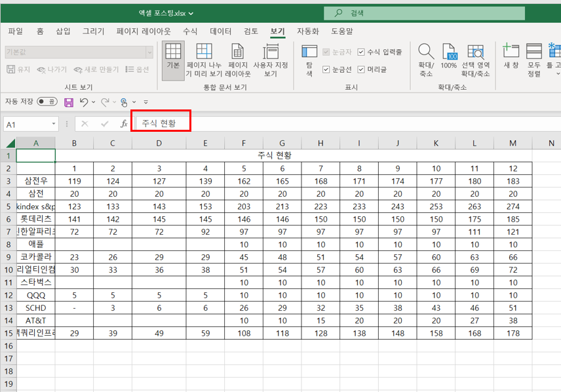Click the undo arrow icon

pos(84,102)
